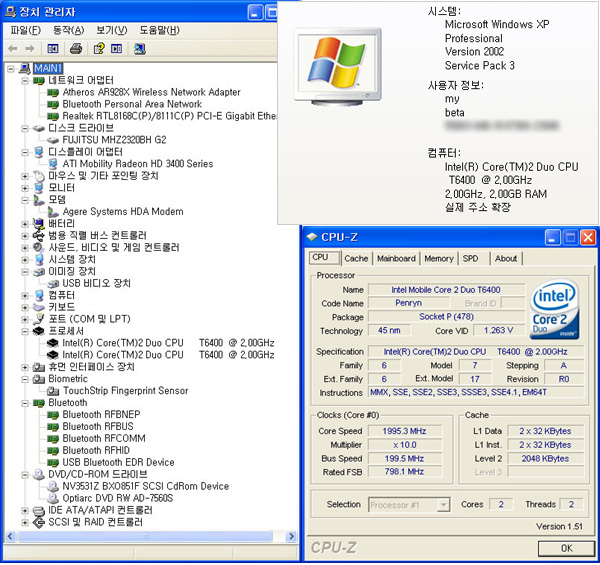Collapse the 프로세서 category
Viewport: 600px width, 565px height.
pyautogui.click(x=25, y=331)
